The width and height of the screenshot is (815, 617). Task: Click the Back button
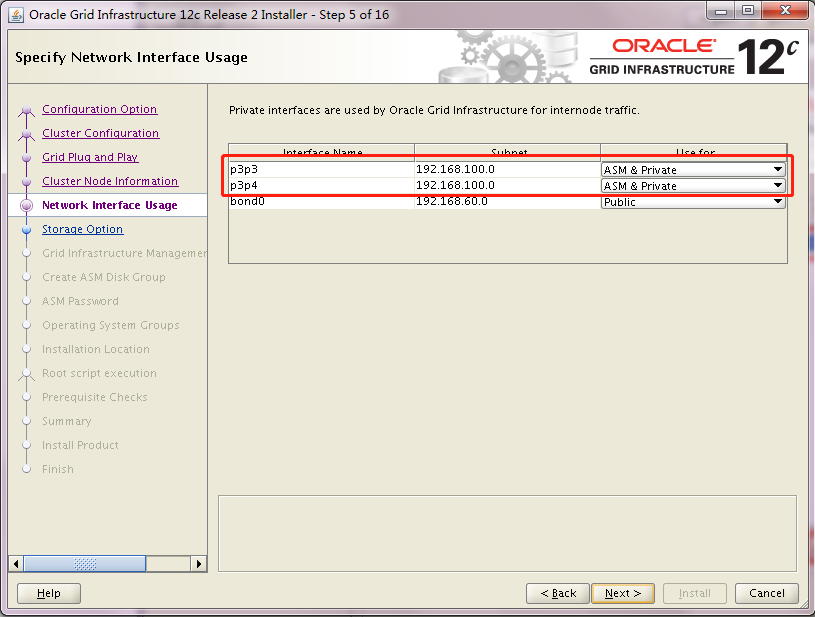558,593
